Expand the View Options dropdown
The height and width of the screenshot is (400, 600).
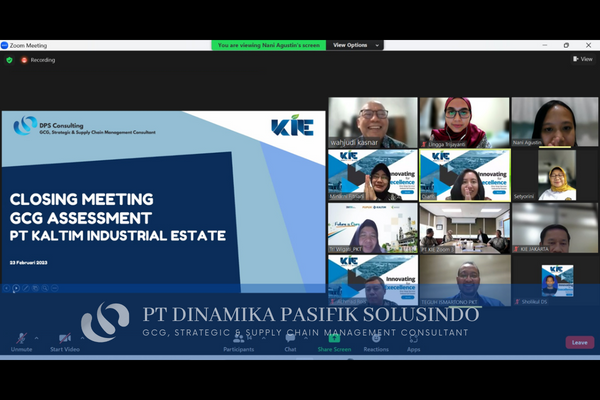coord(355,45)
